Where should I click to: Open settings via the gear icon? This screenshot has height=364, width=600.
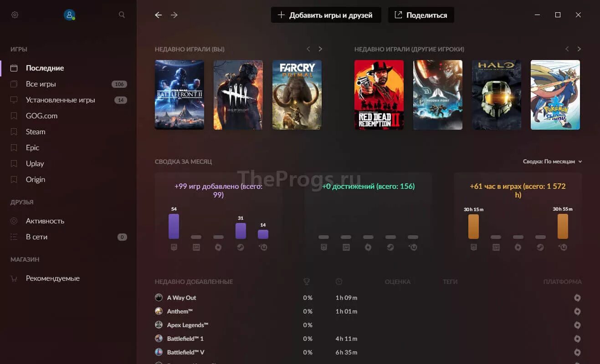[15, 15]
